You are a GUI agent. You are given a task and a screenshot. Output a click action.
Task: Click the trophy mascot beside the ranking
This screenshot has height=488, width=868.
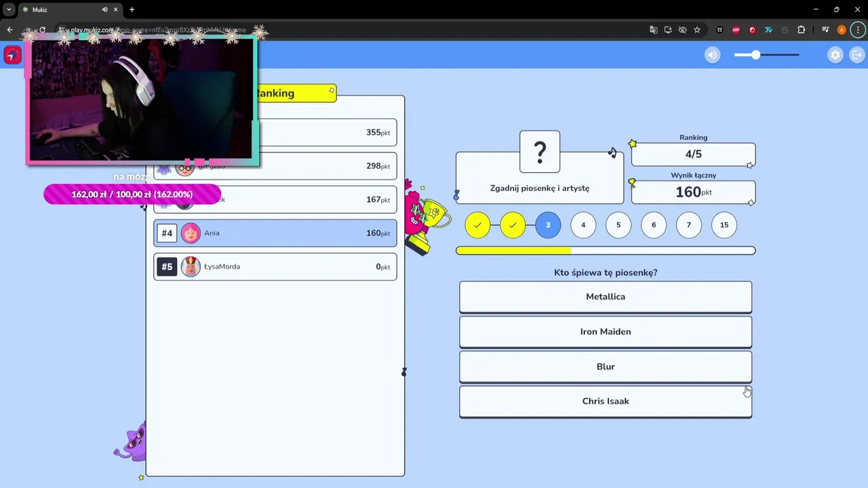[x=426, y=217]
